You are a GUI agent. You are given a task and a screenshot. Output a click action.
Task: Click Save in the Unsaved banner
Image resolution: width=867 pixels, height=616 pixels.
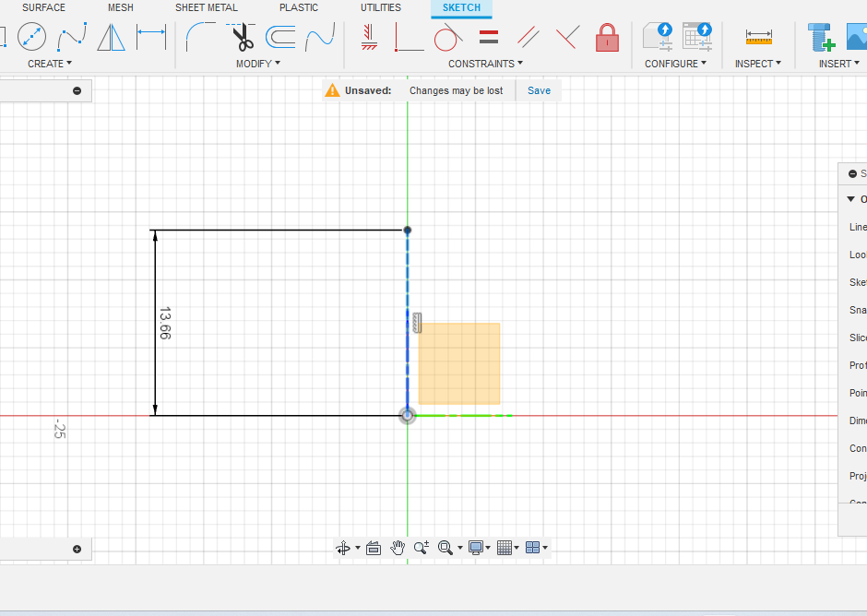[x=540, y=90]
